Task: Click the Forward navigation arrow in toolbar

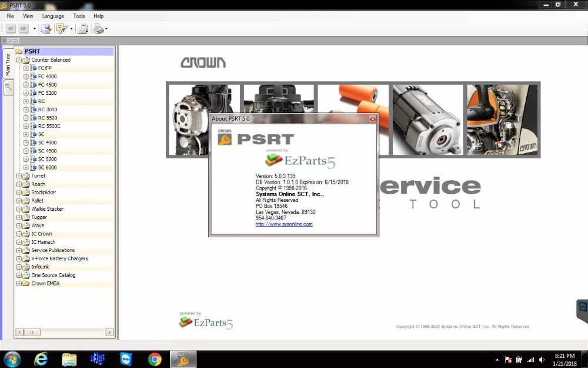Action: (x=24, y=28)
